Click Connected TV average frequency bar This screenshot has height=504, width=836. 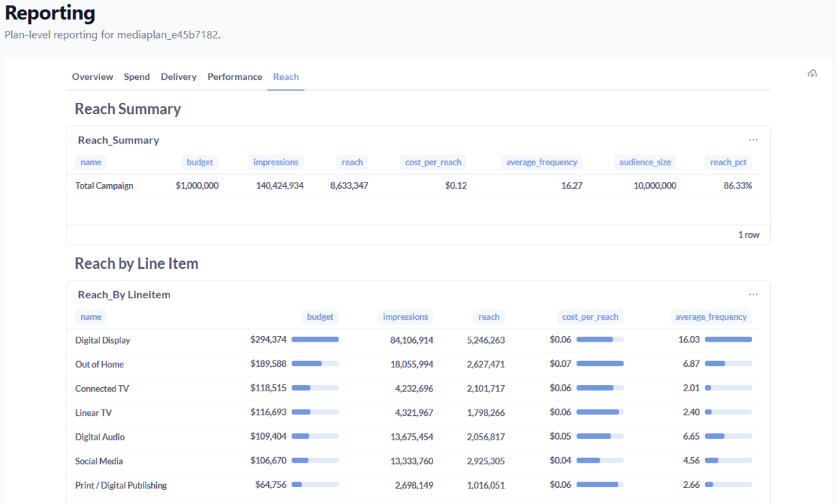coord(728,388)
